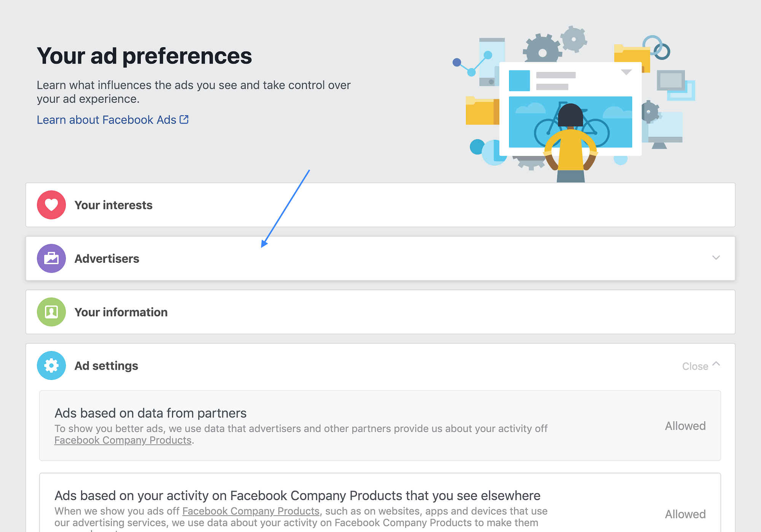
Task: Collapse Ad settings using the up chevron
Action: (716, 364)
